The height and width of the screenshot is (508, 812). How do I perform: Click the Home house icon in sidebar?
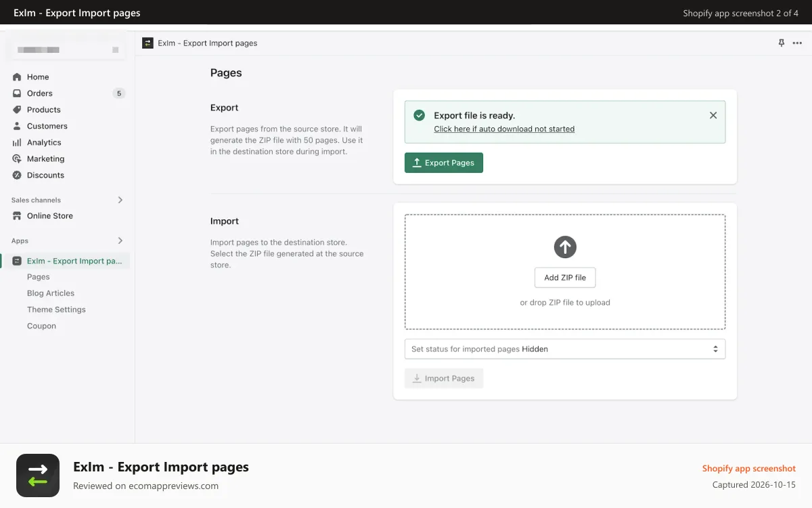(x=17, y=77)
